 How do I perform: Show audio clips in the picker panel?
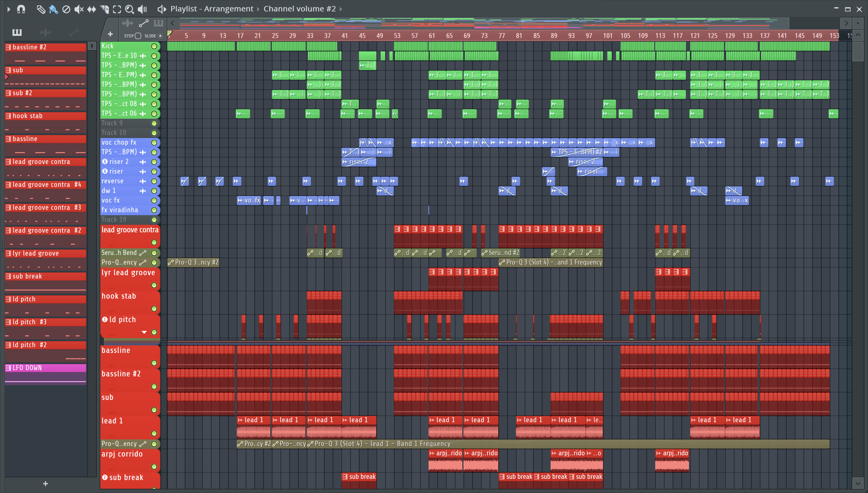pyautogui.click(x=46, y=33)
